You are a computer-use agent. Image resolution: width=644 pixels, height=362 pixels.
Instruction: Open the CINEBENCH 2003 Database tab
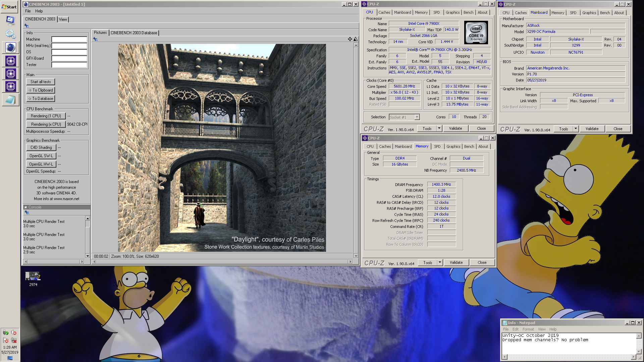tap(134, 33)
